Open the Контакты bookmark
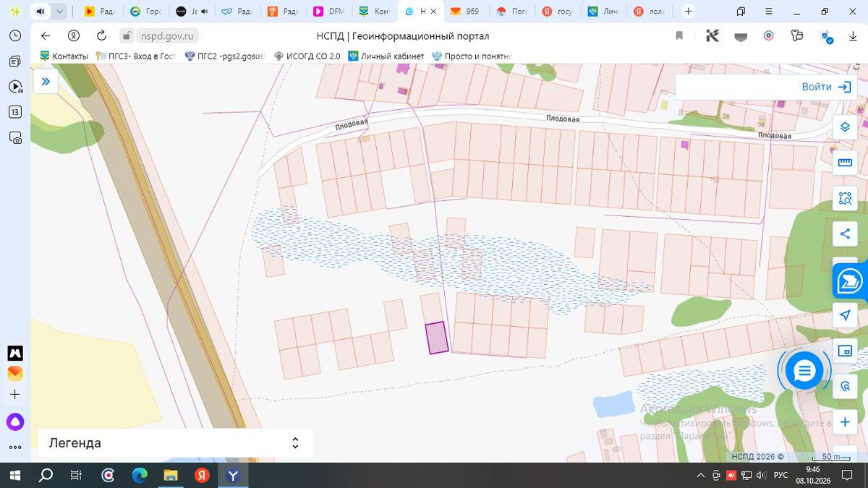This screenshot has width=868, height=488. pyautogui.click(x=64, y=56)
